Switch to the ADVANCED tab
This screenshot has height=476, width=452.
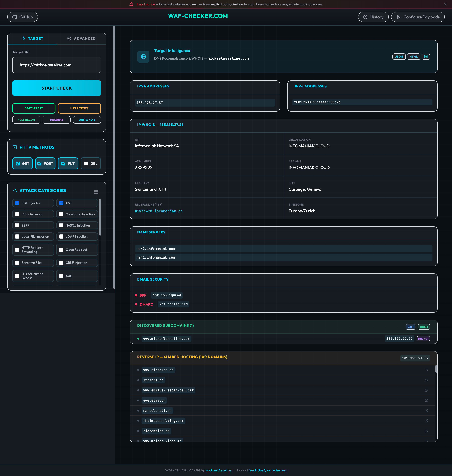coord(81,39)
